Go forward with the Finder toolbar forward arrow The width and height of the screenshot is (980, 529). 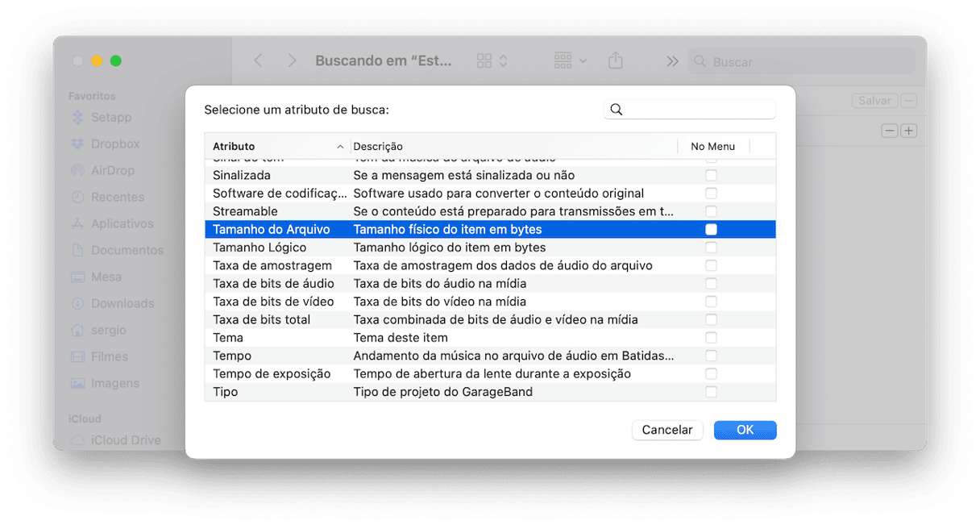(x=292, y=61)
